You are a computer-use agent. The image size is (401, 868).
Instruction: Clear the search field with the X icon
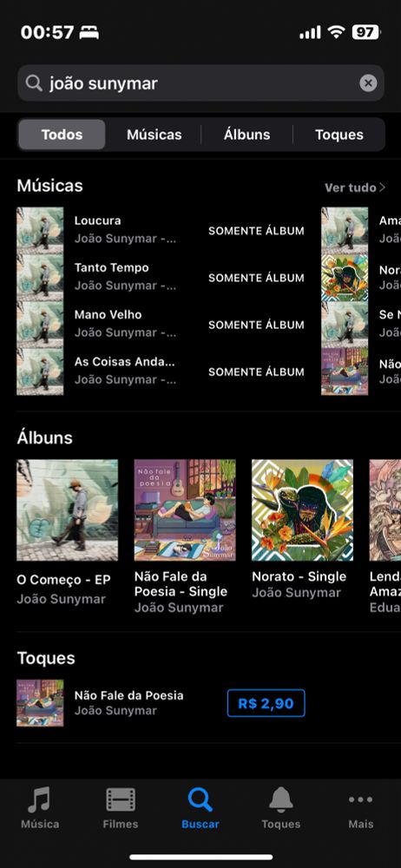tap(368, 83)
